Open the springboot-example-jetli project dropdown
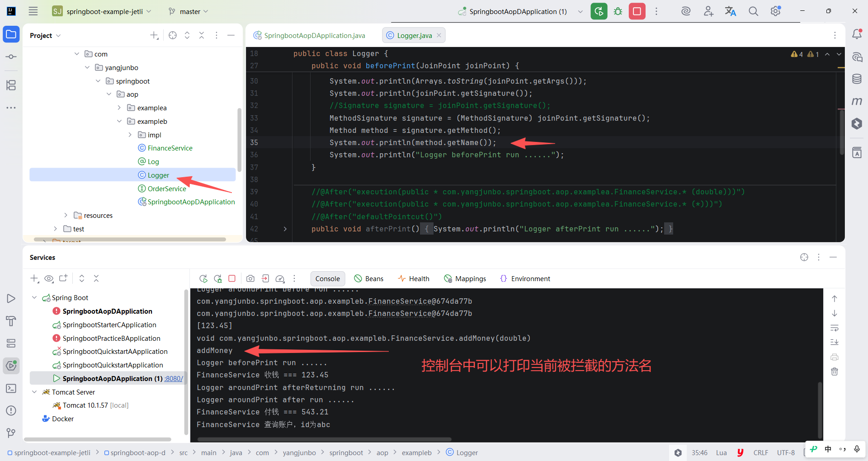Screen dimensions: 868x461 tap(102, 11)
